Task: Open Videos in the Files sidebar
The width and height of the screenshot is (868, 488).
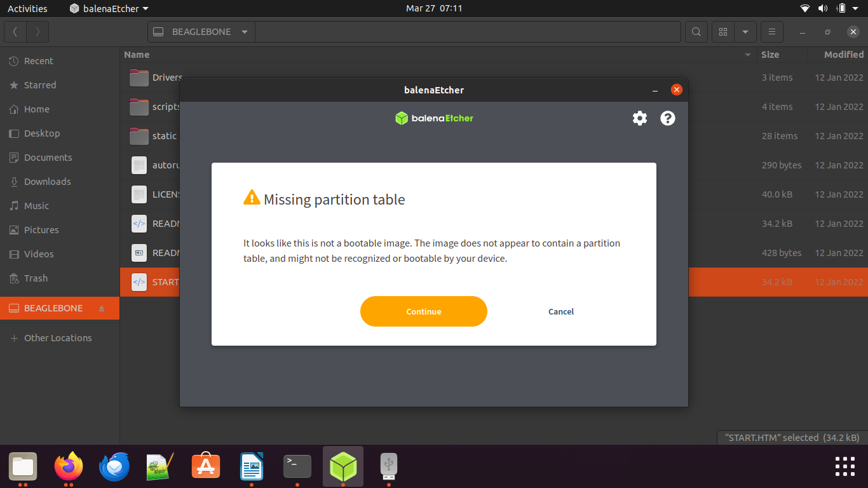Action: 60,254
